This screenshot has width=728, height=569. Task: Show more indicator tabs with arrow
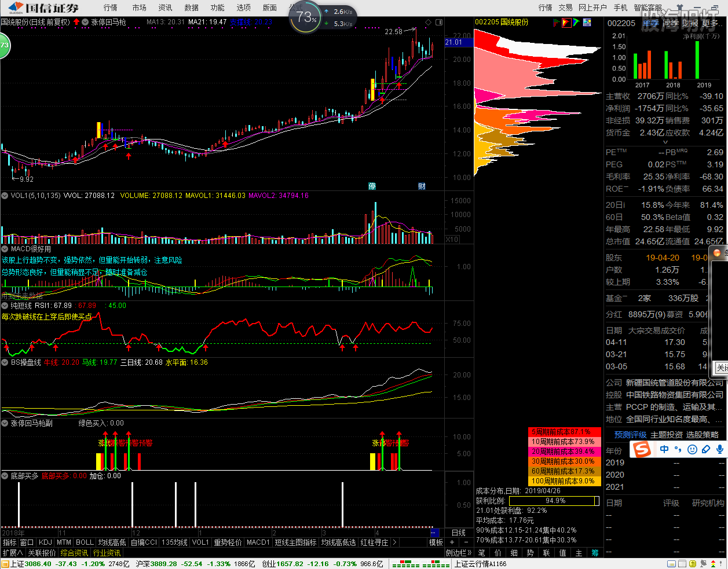pyautogui.click(x=394, y=542)
